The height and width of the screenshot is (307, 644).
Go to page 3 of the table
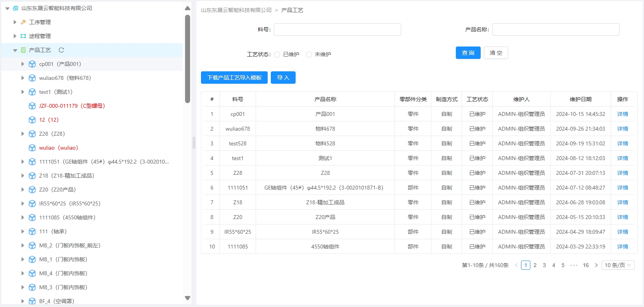pos(544,265)
